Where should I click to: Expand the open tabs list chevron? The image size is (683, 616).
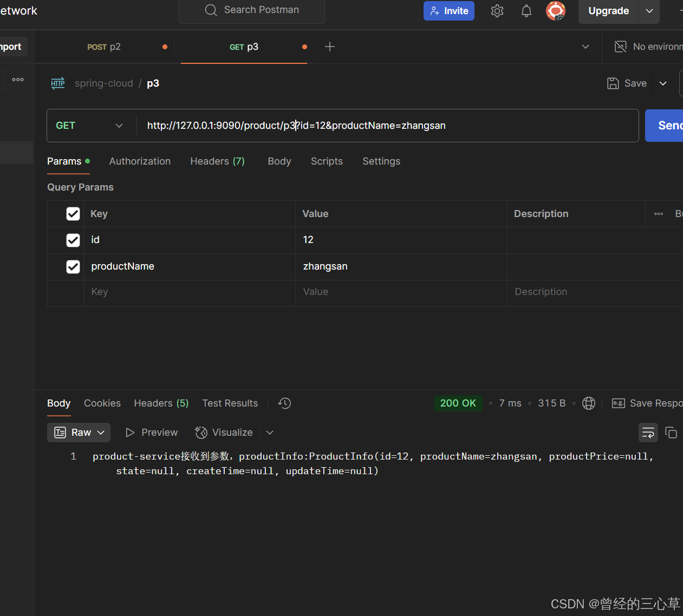coord(586,47)
